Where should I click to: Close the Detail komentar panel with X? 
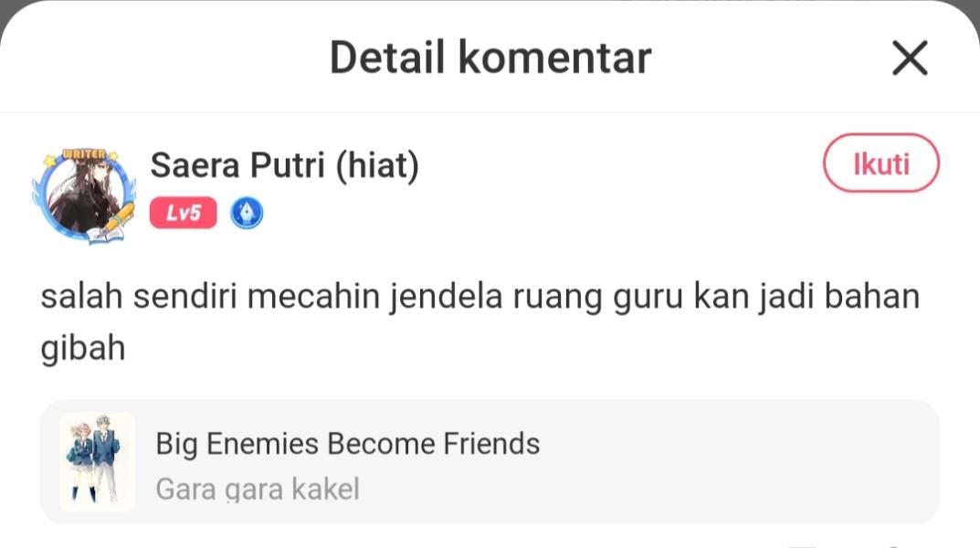tap(910, 58)
